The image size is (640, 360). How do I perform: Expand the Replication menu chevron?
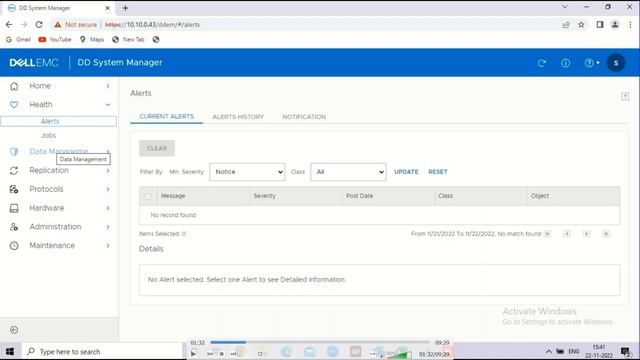pyautogui.click(x=108, y=171)
